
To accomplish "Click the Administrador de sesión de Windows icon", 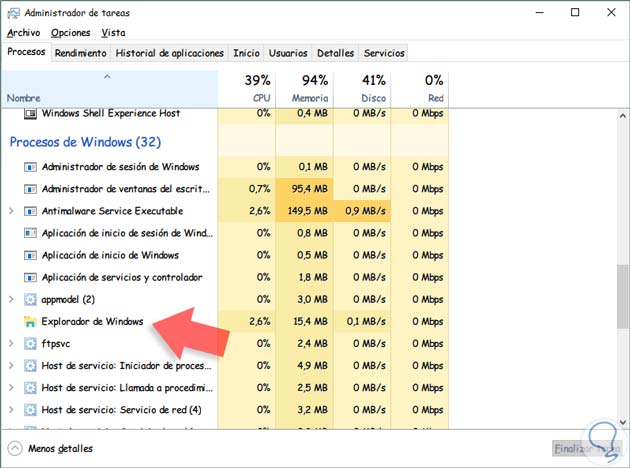I will [30, 167].
